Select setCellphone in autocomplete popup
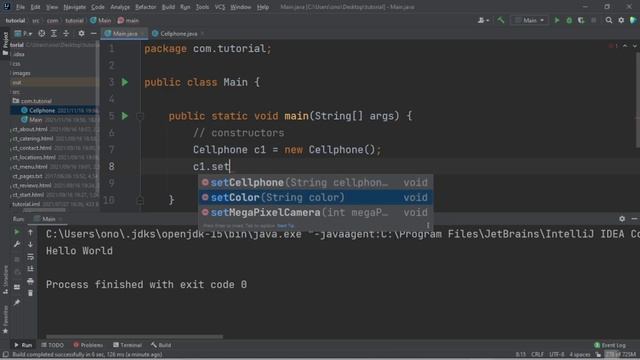Screen dimensions: 640x360 coord(316,182)
